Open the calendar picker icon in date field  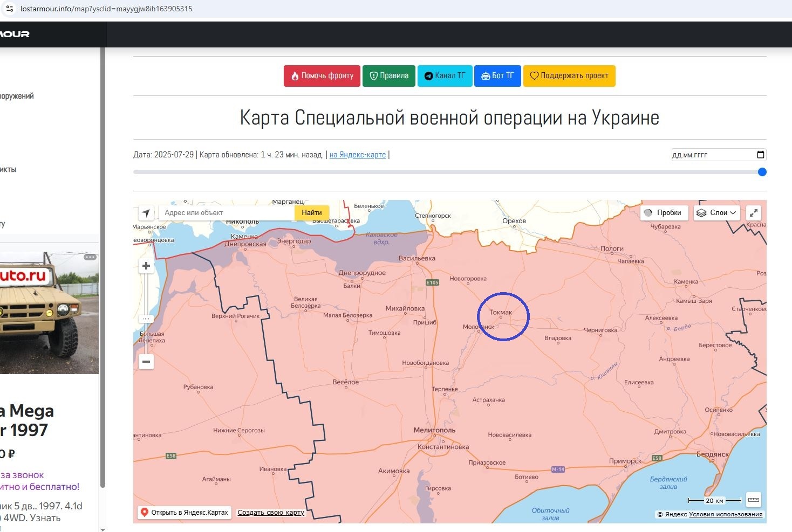coord(761,155)
